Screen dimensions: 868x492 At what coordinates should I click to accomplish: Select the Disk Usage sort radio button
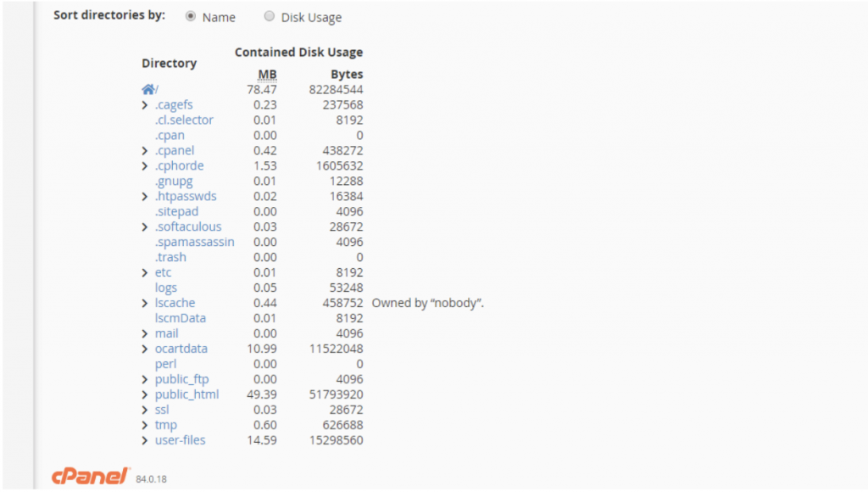pos(269,17)
